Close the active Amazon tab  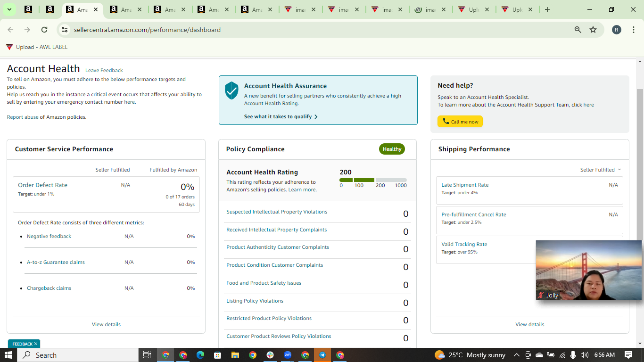[96, 9]
